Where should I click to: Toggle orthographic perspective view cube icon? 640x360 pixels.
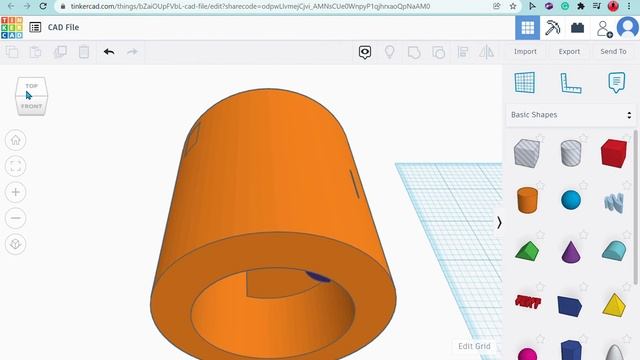click(x=16, y=244)
